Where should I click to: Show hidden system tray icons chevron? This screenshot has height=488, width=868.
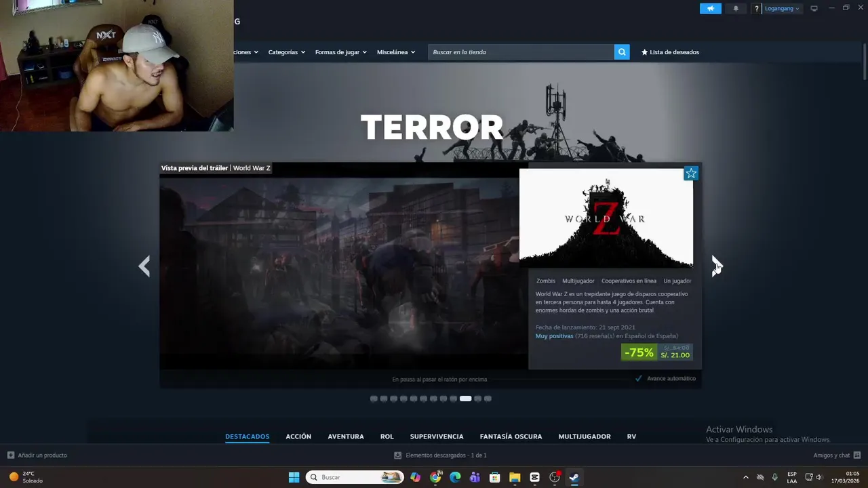(746, 477)
